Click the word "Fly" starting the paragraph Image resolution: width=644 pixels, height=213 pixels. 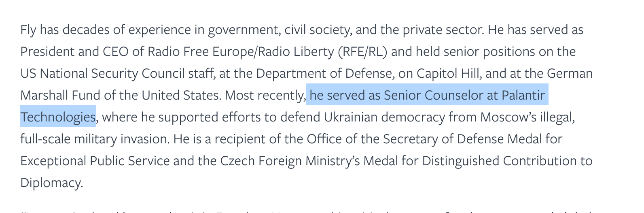[28, 30]
